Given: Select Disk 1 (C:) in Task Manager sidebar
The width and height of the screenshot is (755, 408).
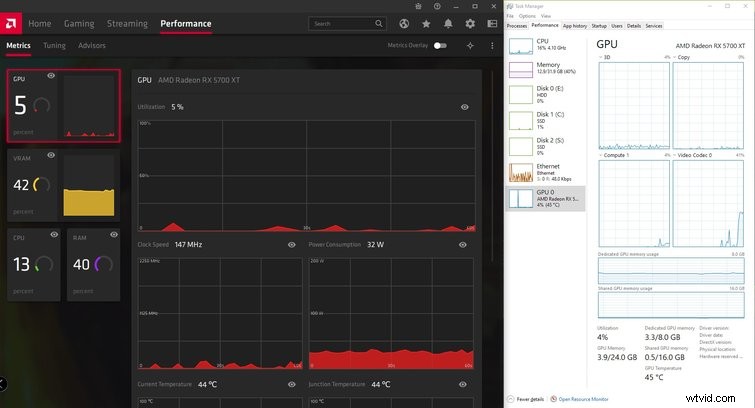Looking at the screenshot, I should pyautogui.click(x=546, y=120).
